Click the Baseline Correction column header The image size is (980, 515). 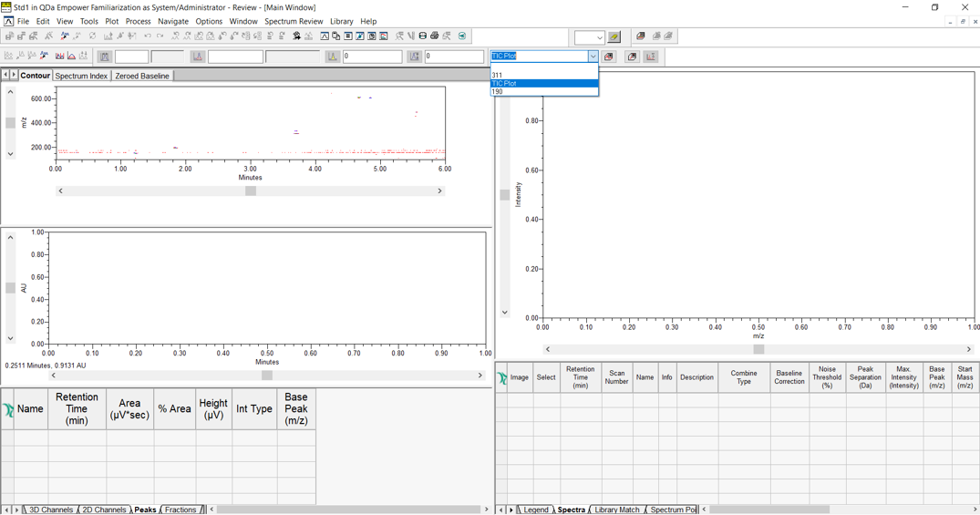click(789, 376)
